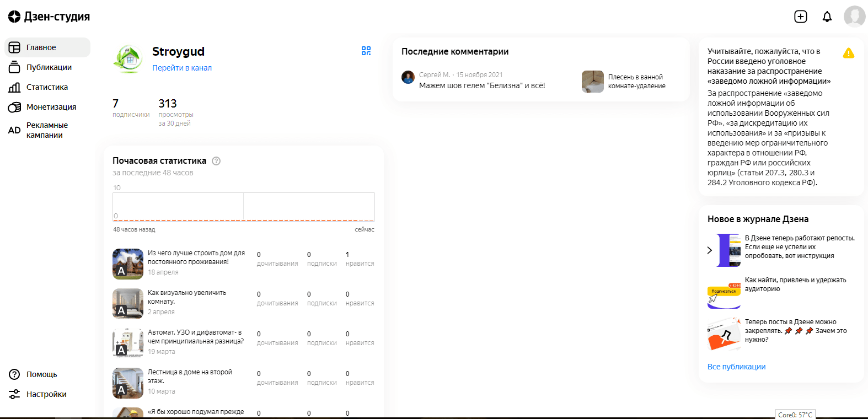Screen dimensions: 868x419
Task: Open thumbnail of Лестница в доме
Action: (128, 383)
